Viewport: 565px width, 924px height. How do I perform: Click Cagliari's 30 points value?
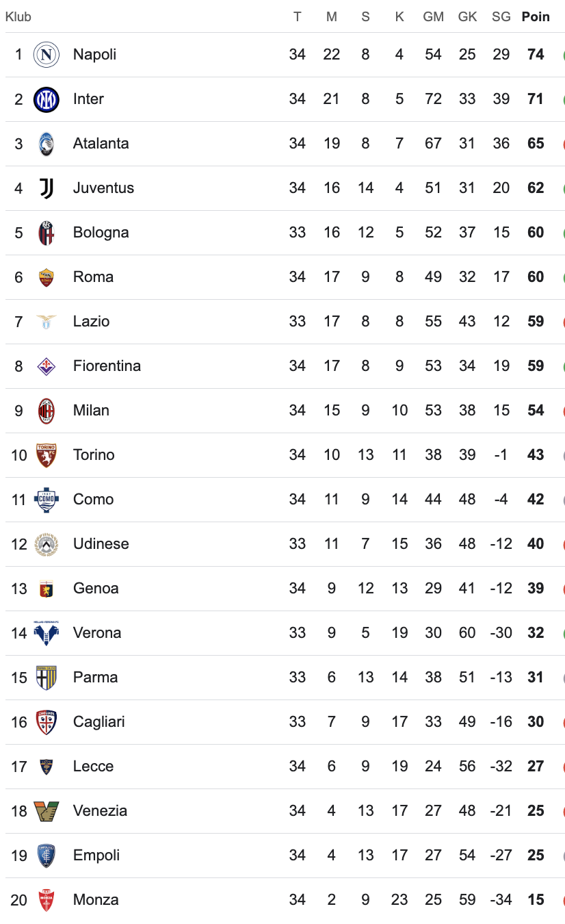coord(536,722)
